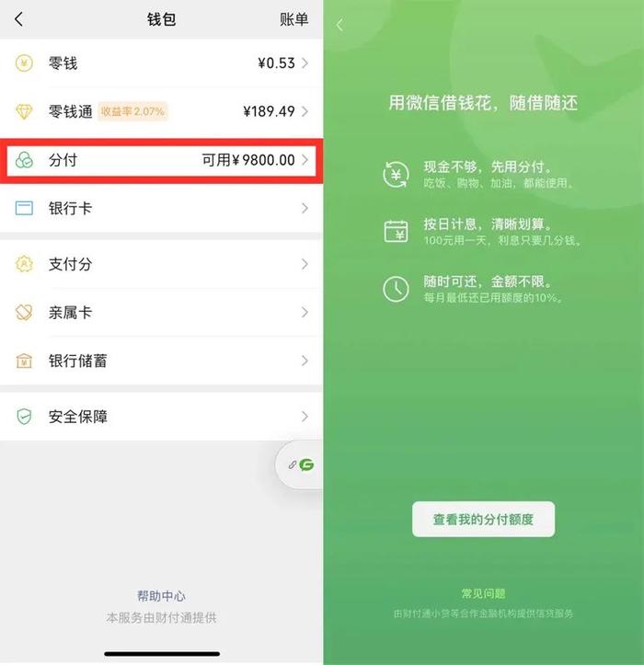Tap the 分付 clover icon
This screenshot has height=665, width=644.
point(24,160)
